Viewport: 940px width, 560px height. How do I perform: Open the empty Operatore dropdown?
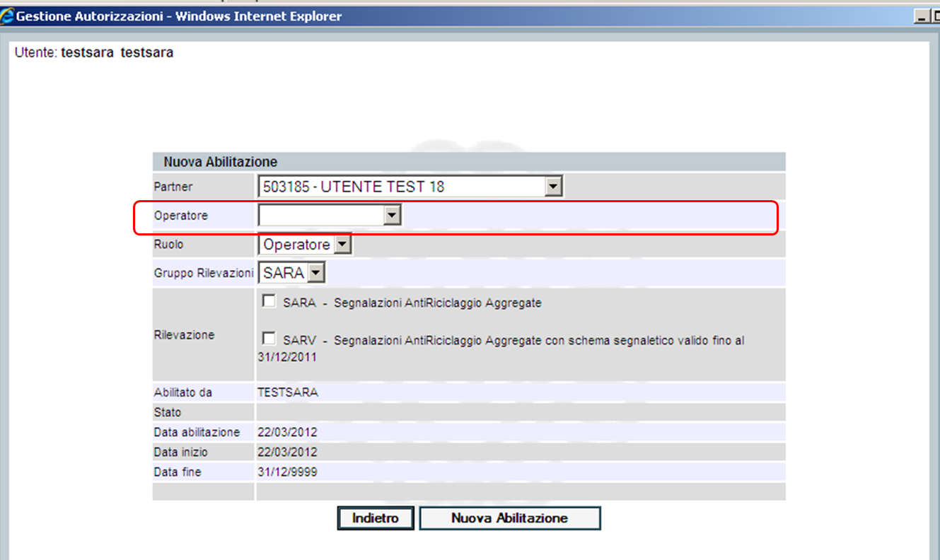pos(330,216)
